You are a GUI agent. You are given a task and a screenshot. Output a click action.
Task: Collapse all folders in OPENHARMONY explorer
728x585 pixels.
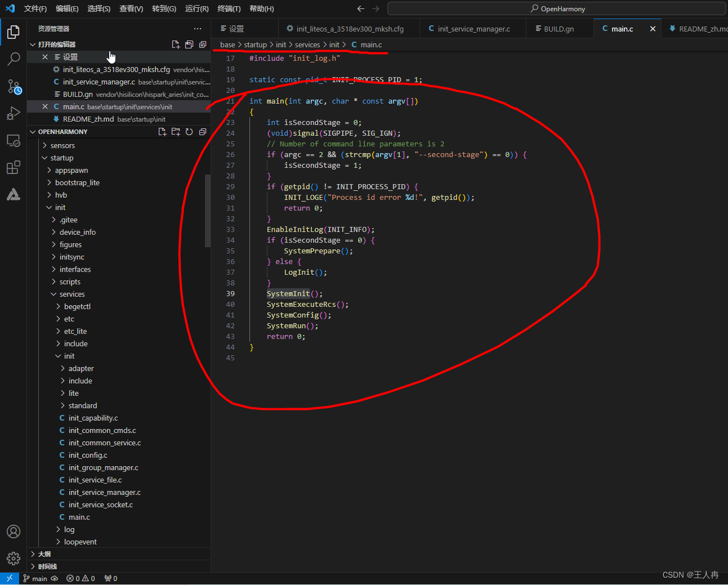tap(203, 132)
